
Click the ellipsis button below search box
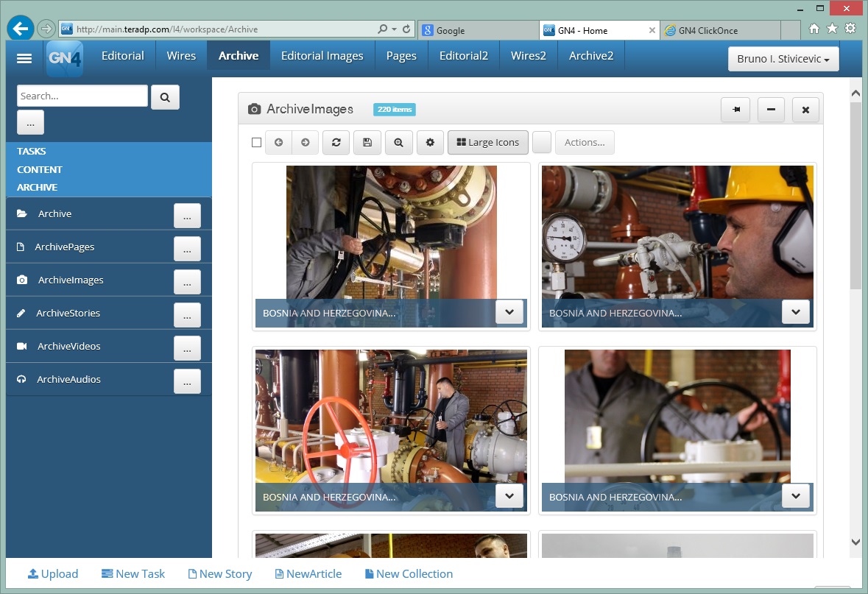[x=30, y=122]
